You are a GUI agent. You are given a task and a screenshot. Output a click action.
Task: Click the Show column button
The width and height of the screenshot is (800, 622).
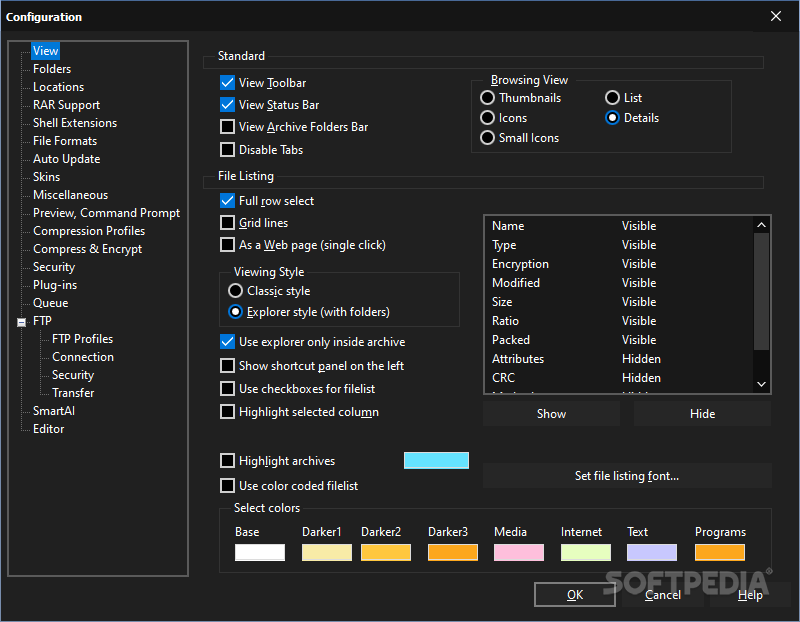pos(551,414)
